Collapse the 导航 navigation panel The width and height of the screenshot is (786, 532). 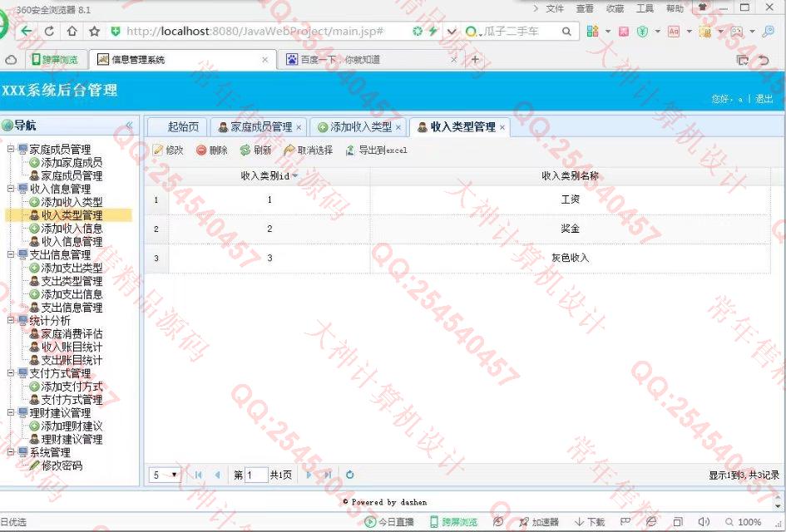pyautogui.click(x=129, y=126)
